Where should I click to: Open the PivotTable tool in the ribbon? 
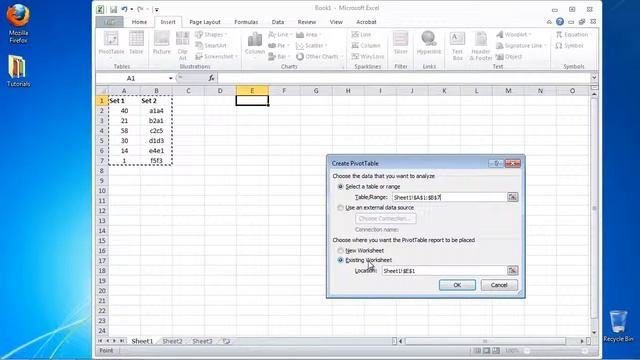pyautogui.click(x=111, y=43)
